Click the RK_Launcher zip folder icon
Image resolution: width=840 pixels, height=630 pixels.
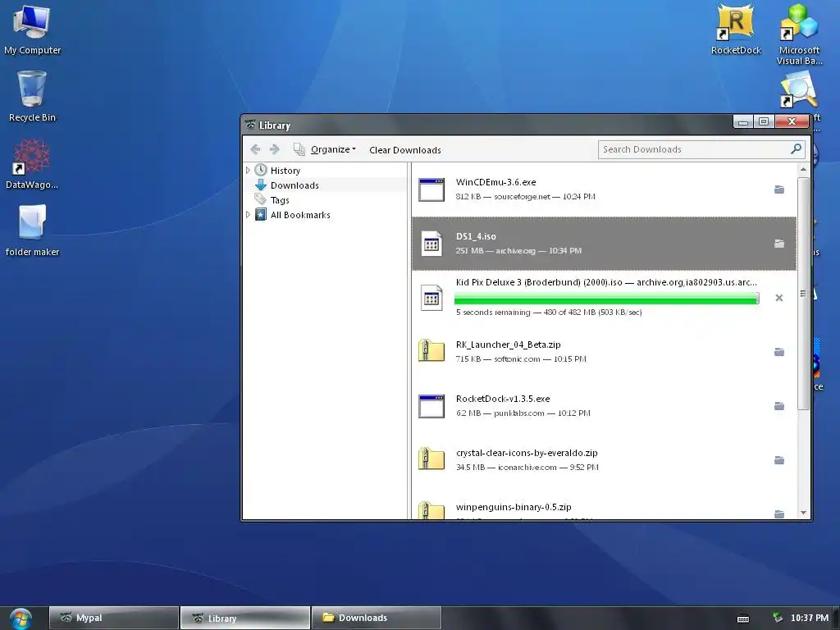[431, 351]
